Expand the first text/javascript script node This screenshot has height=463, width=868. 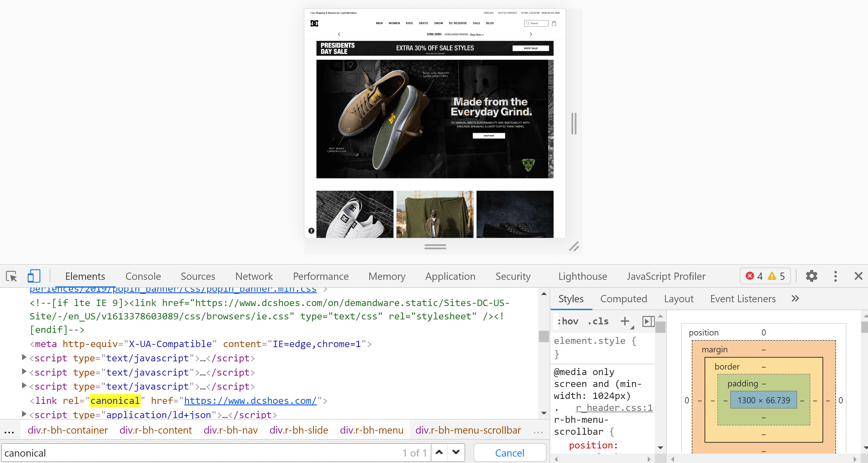(x=24, y=357)
